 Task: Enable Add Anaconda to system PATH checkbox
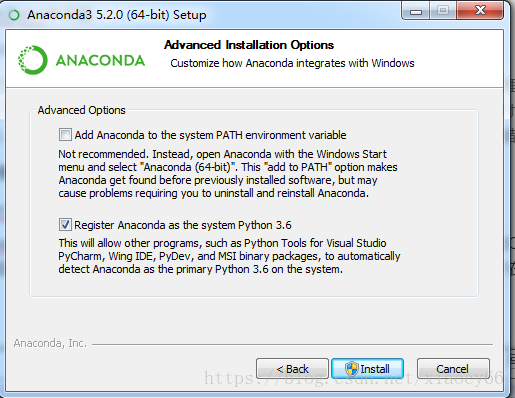tap(65, 135)
